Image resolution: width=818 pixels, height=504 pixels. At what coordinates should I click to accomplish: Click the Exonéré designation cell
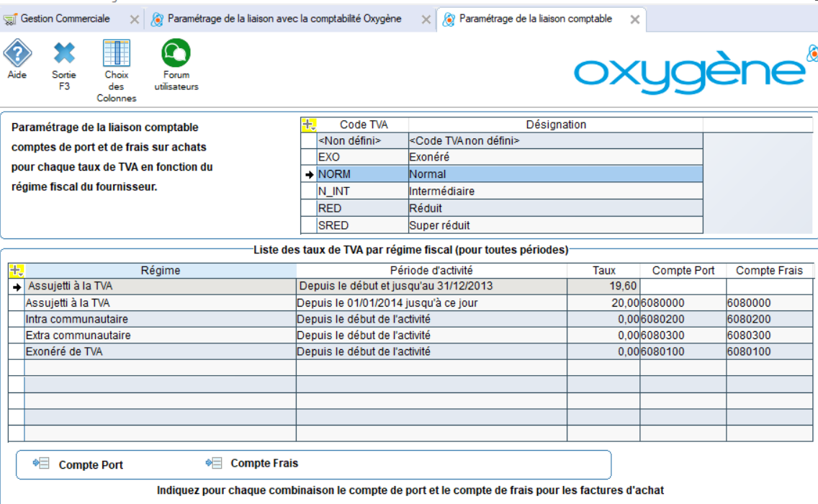[x=556, y=157]
